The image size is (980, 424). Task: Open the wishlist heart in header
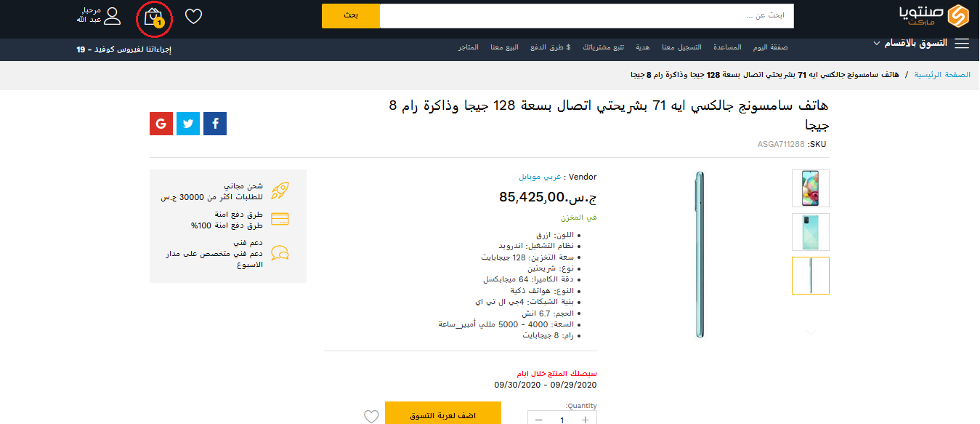193,16
